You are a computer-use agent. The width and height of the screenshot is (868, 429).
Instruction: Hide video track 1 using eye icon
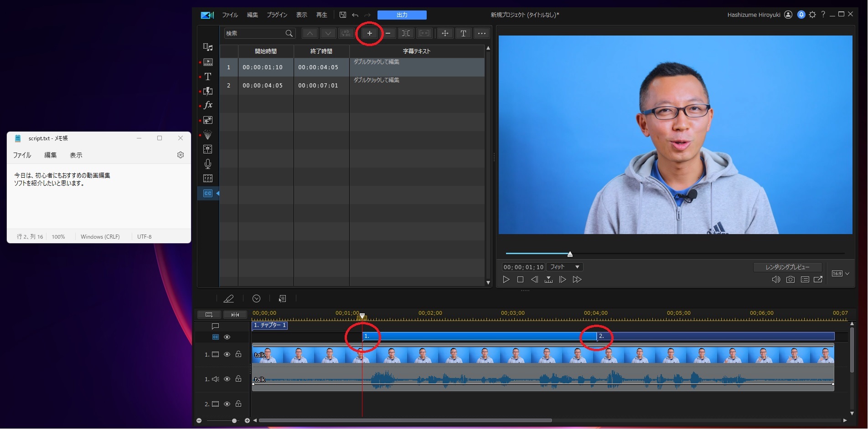click(227, 354)
